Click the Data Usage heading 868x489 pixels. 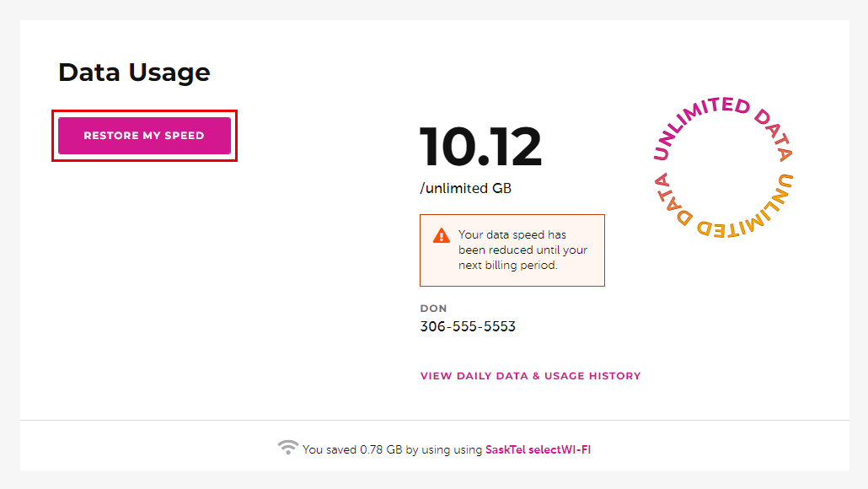tap(134, 72)
